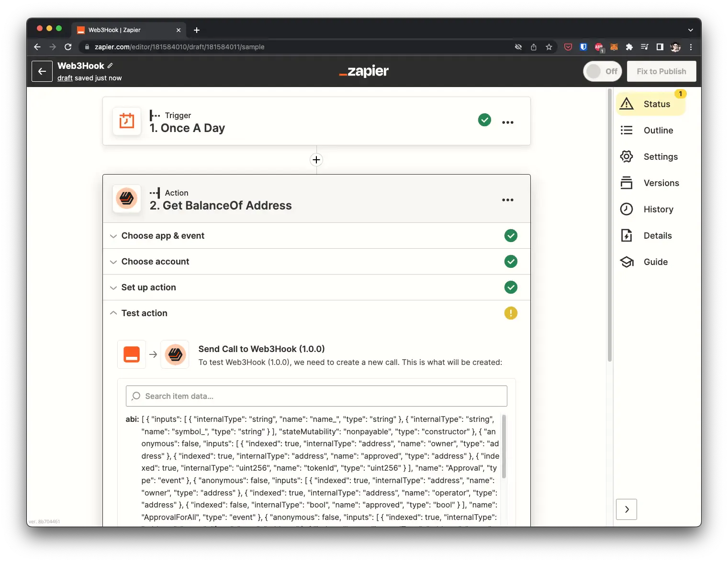Go back with the Zapier editor arrow
Screen dimensions: 728x562
tap(42, 71)
